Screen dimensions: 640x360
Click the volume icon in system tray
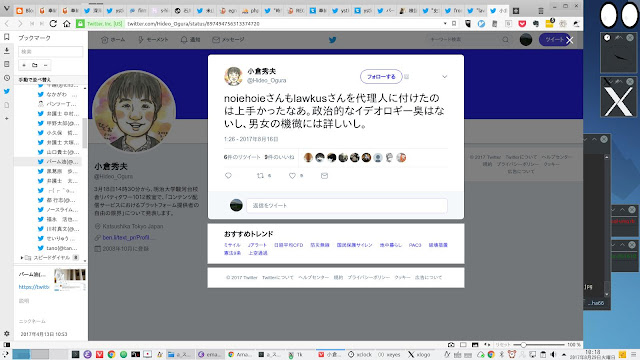(x=553, y=354)
